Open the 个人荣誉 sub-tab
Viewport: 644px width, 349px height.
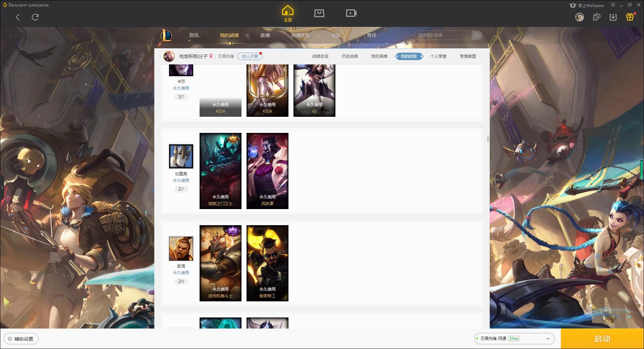coord(438,56)
